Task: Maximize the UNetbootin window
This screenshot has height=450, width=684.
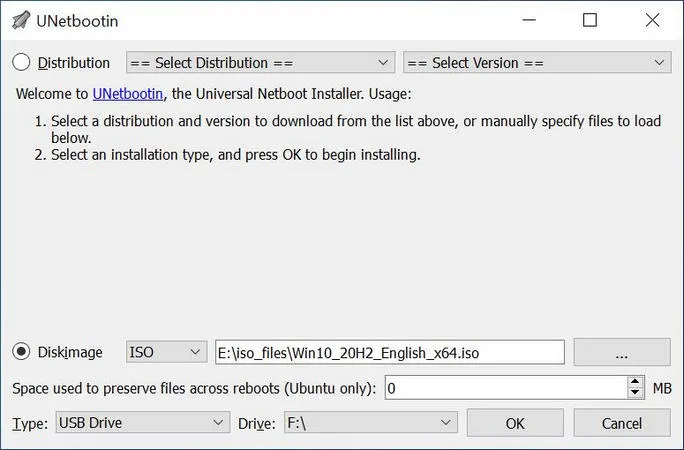Action: pyautogui.click(x=590, y=20)
